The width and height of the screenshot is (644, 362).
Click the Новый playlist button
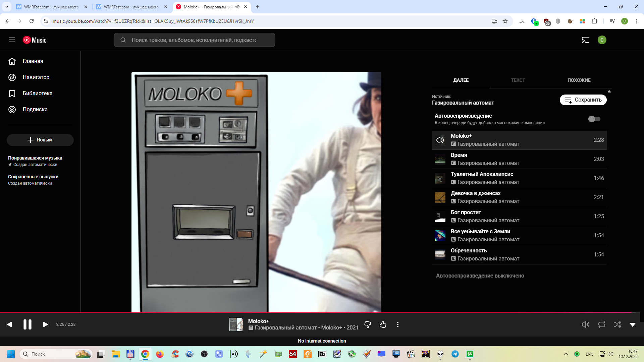40,140
